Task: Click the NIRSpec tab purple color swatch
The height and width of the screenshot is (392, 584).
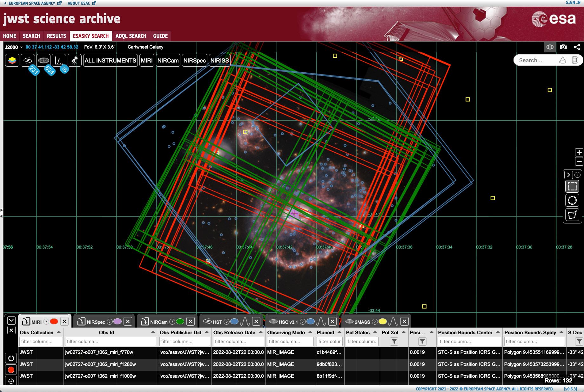Action: tap(117, 322)
